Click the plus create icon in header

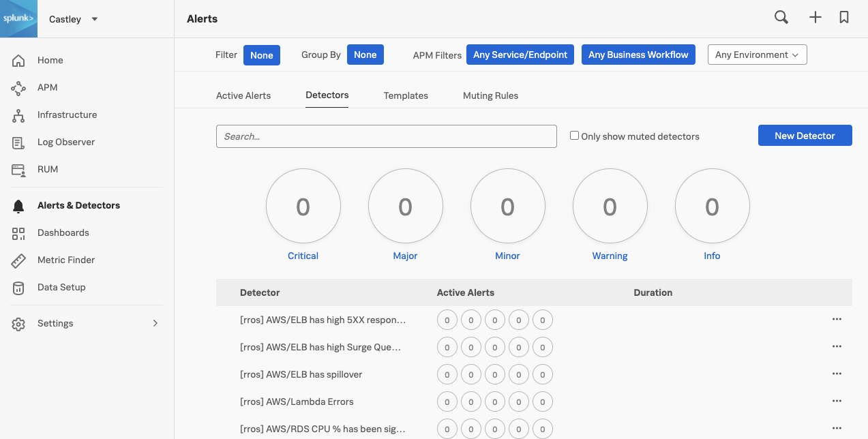(815, 18)
